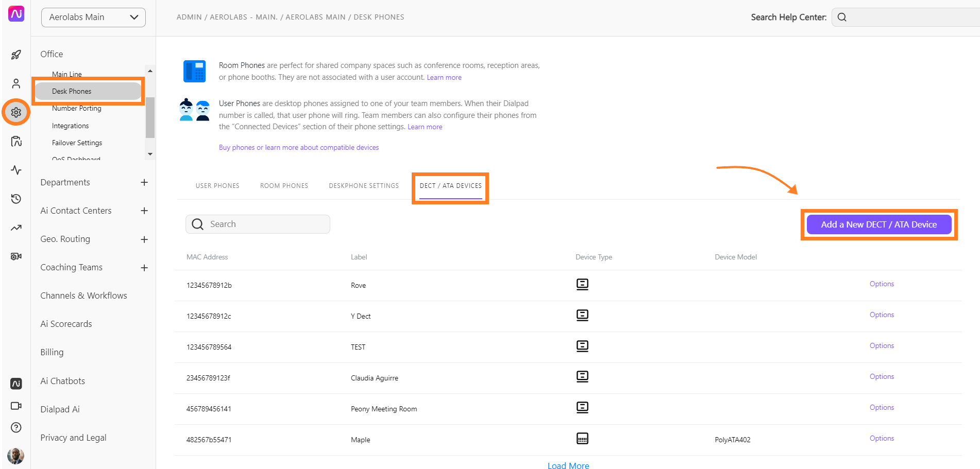Click the device type icon for Rove
The width and height of the screenshot is (980, 469).
582,284
